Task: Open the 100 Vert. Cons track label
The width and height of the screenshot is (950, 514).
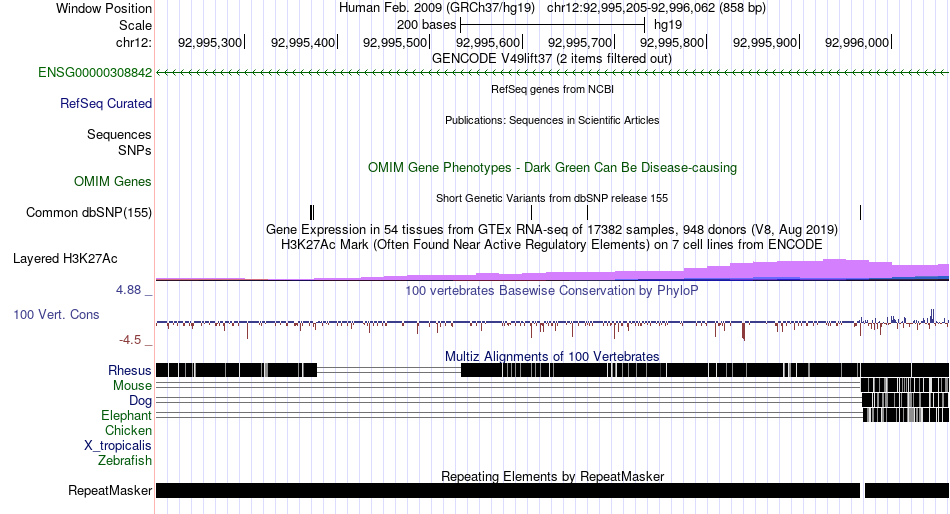Action: [56, 315]
